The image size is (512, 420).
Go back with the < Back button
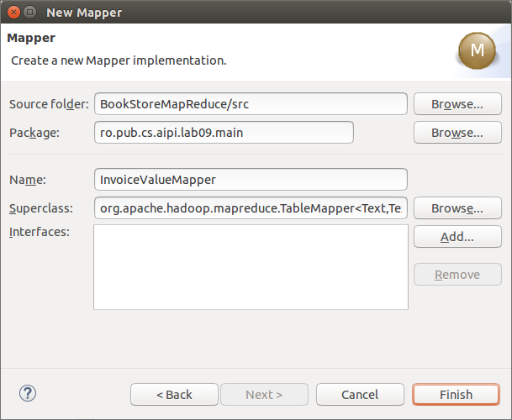point(174,395)
